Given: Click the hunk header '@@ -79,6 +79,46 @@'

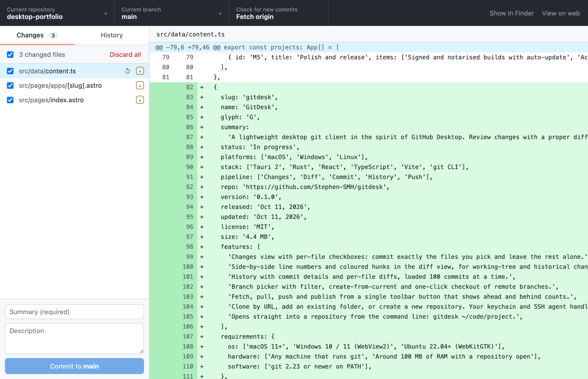Looking at the screenshot, I should tap(368, 47).
